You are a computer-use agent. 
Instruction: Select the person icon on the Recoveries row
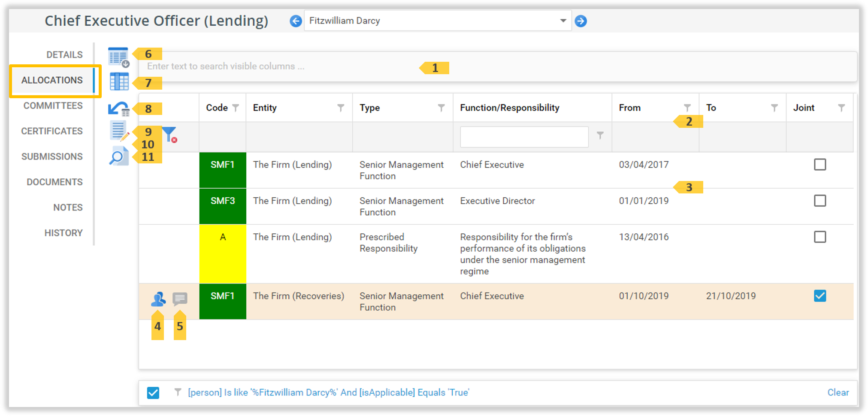pos(158,299)
